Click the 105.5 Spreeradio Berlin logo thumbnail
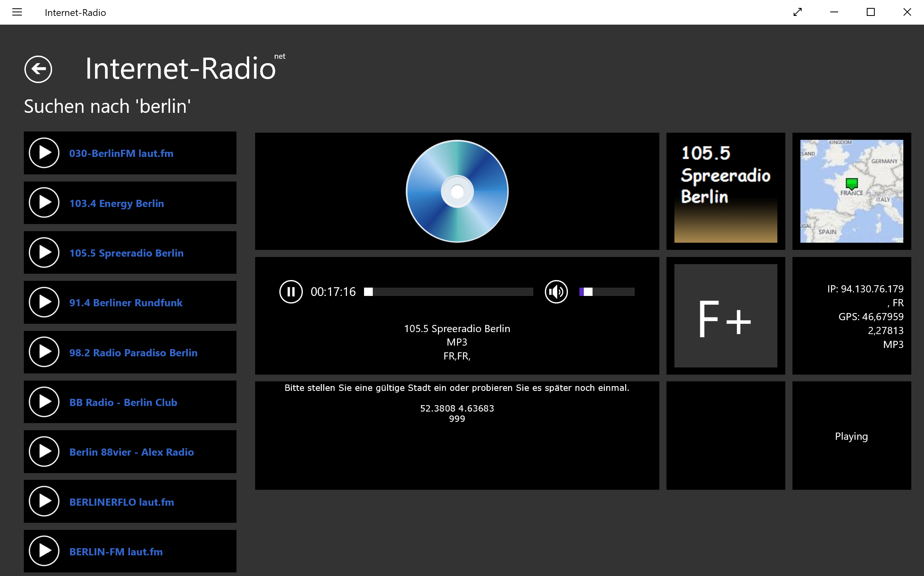 pos(726,191)
